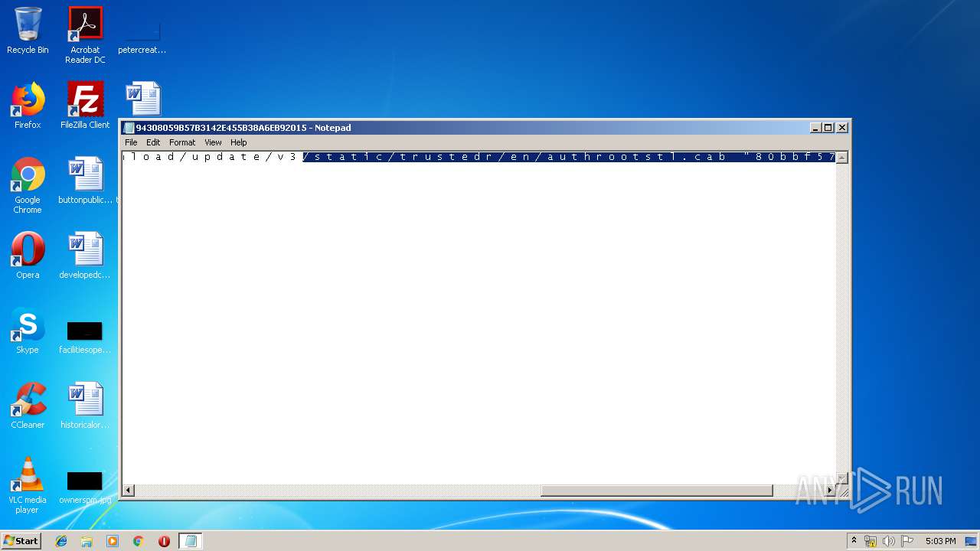Launch VLC media player shortcut

click(28, 486)
